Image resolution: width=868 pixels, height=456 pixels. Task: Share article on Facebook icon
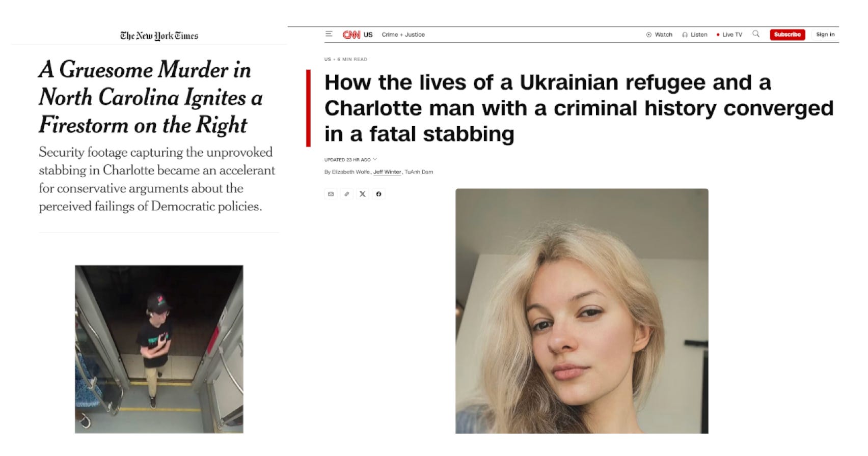pyautogui.click(x=378, y=194)
